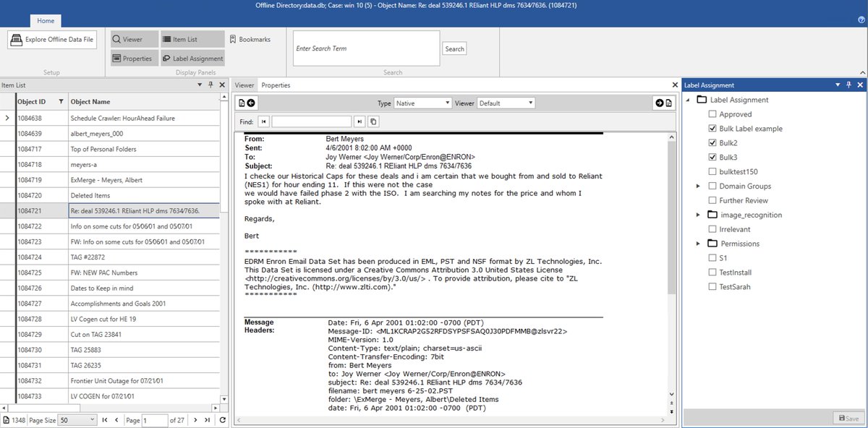This screenshot has width=868, height=428.
Task: Check the TestInstall label checkbox
Action: click(x=712, y=272)
